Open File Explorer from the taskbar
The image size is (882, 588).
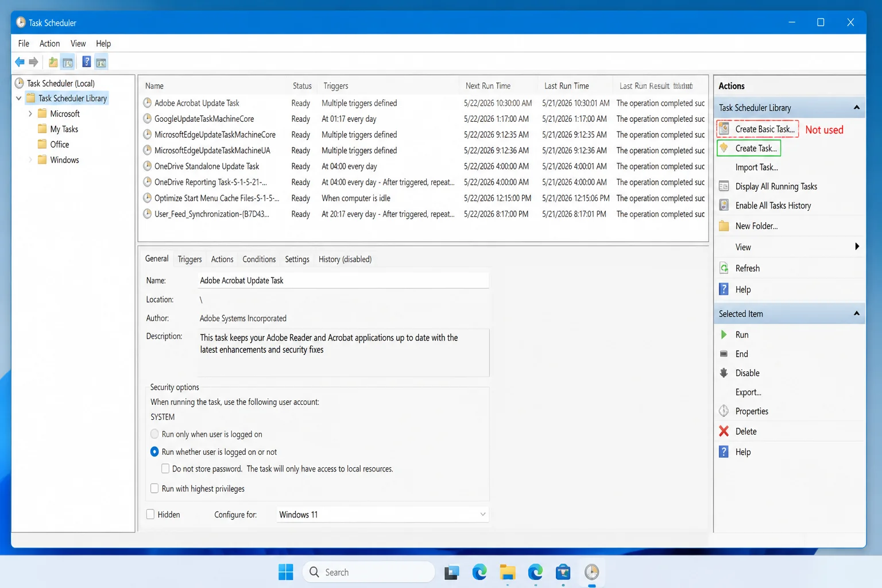click(x=507, y=572)
